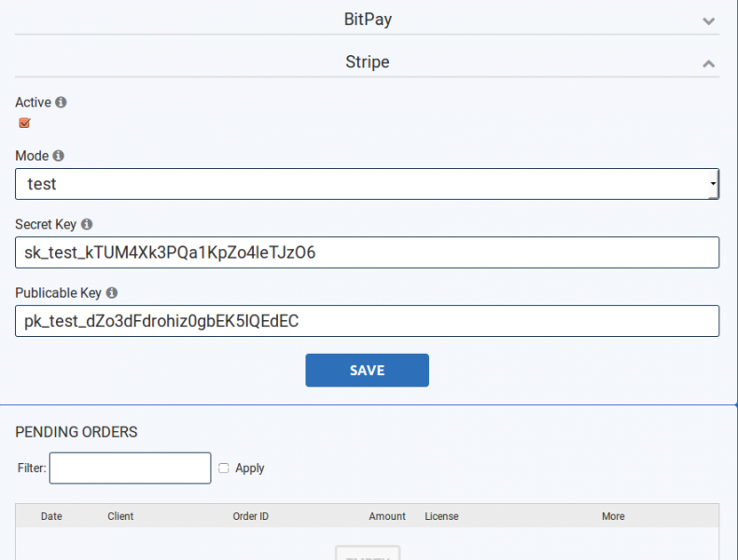738x560 pixels.
Task: Click the info icon beside Publicable Key
Action: 112,293
